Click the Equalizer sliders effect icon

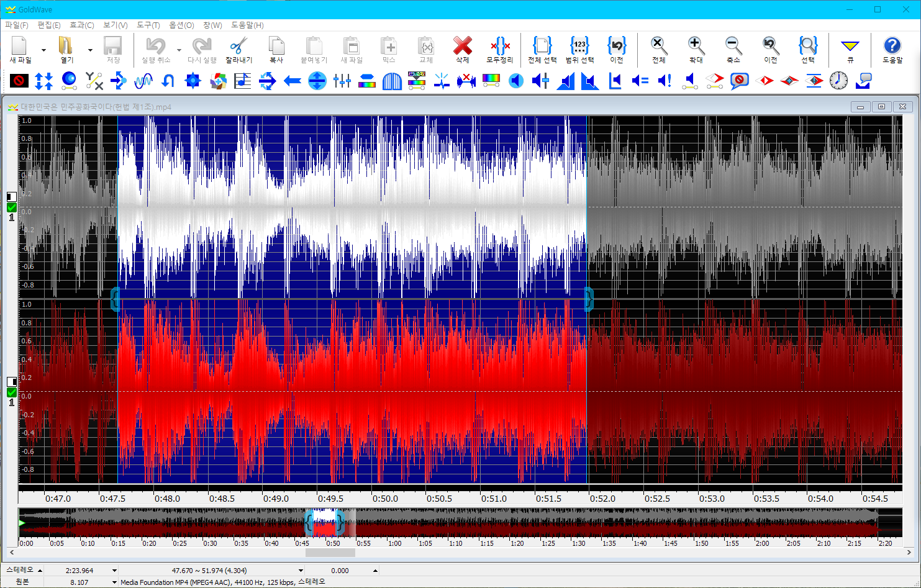click(342, 81)
